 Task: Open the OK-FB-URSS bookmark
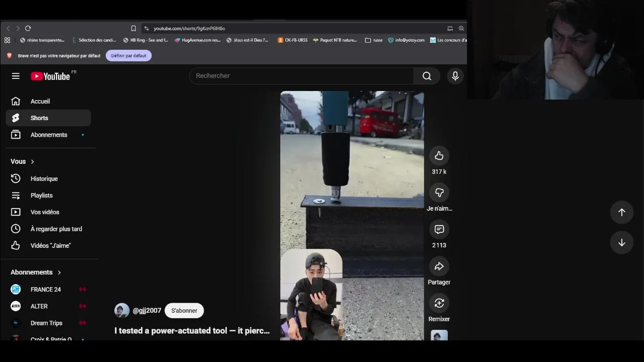point(293,40)
